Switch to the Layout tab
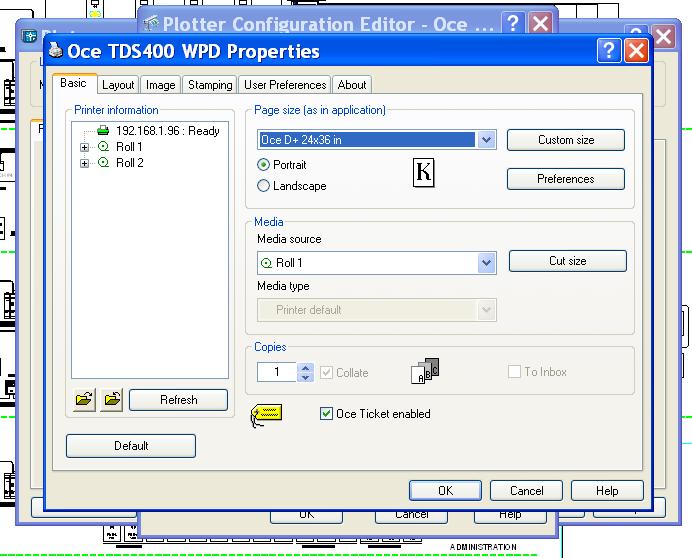Viewport: 692px width, 558px height. pyautogui.click(x=118, y=85)
